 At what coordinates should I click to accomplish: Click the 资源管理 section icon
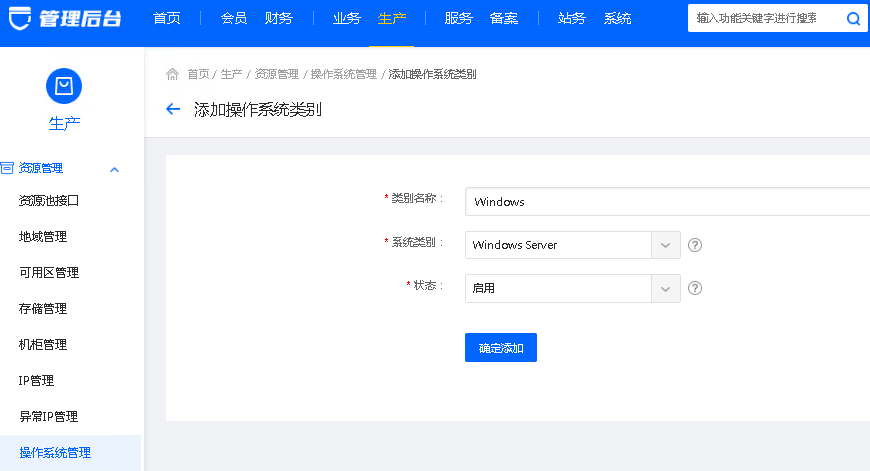(x=7, y=168)
